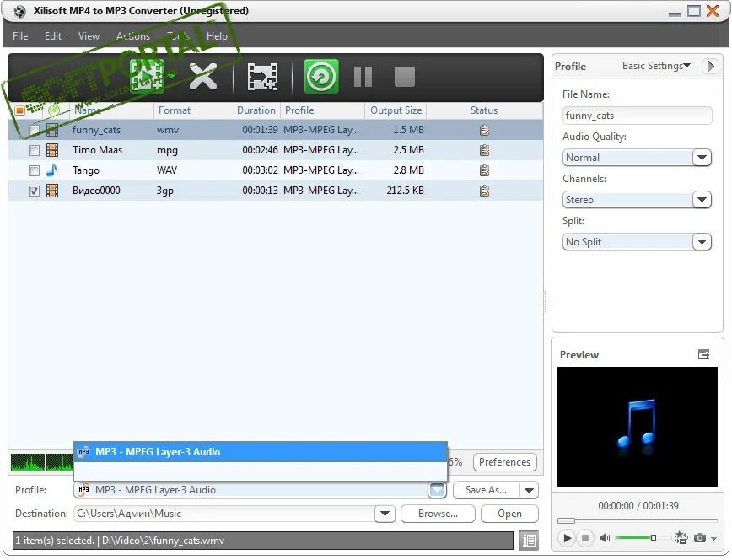Screen dimensions: 732x560
Task: Sort by Format column header
Action: coord(174,110)
